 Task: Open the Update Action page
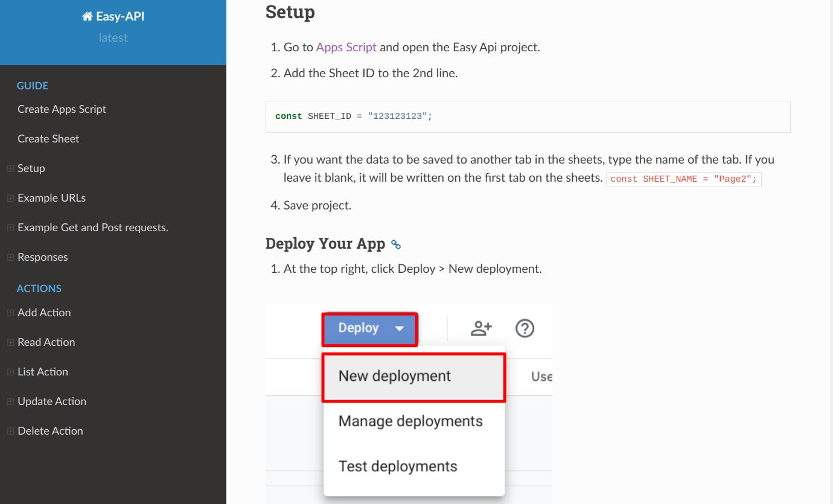pyautogui.click(x=52, y=401)
